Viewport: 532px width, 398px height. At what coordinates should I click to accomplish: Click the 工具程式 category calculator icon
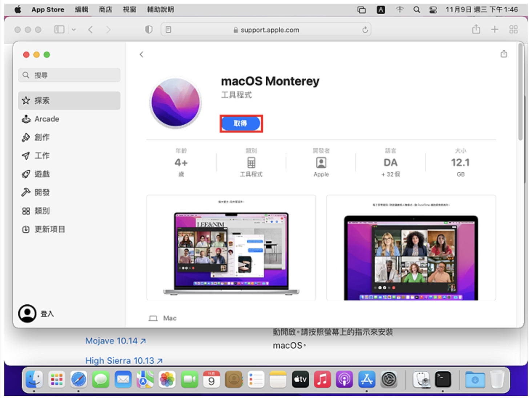(251, 162)
